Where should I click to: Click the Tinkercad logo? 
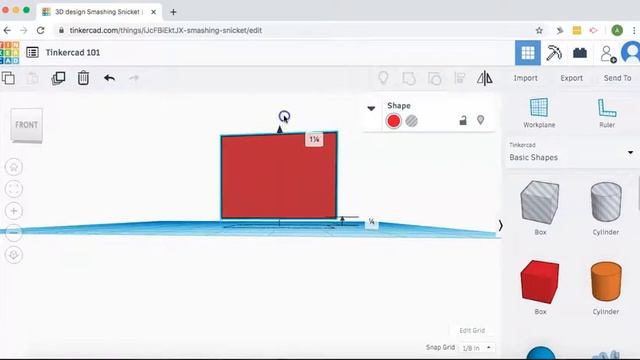coord(9,52)
